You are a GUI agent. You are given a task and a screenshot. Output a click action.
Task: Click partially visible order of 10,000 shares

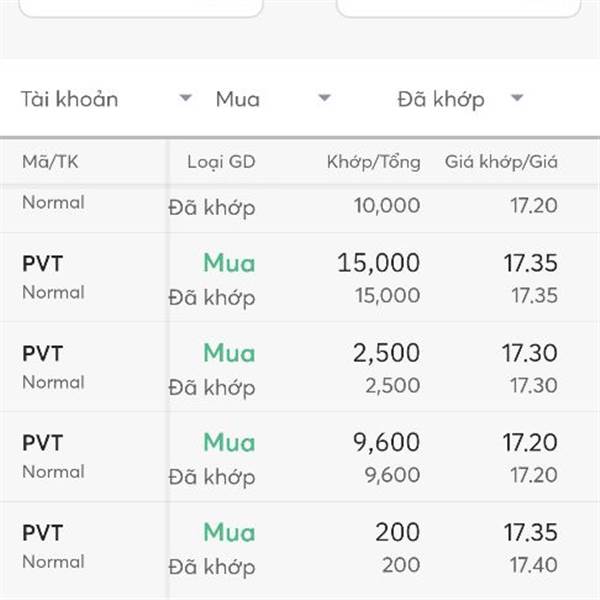tap(386, 206)
